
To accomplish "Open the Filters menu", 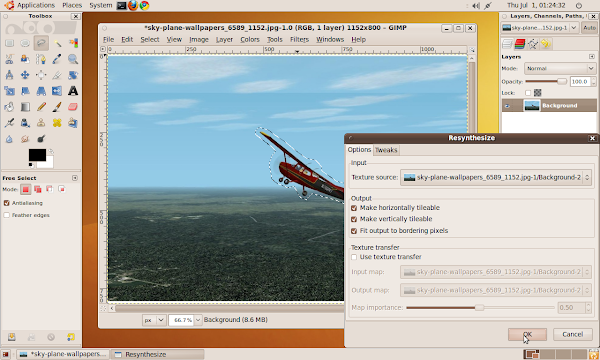I will [299, 39].
